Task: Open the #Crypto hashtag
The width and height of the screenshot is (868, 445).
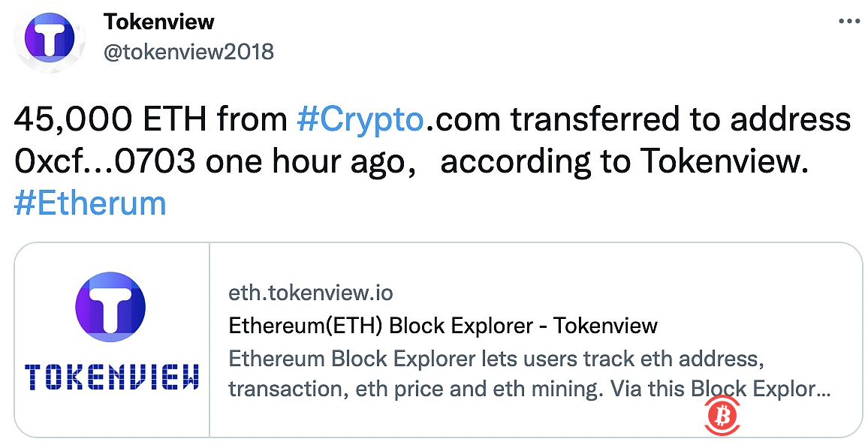Action: click(x=360, y=119)
